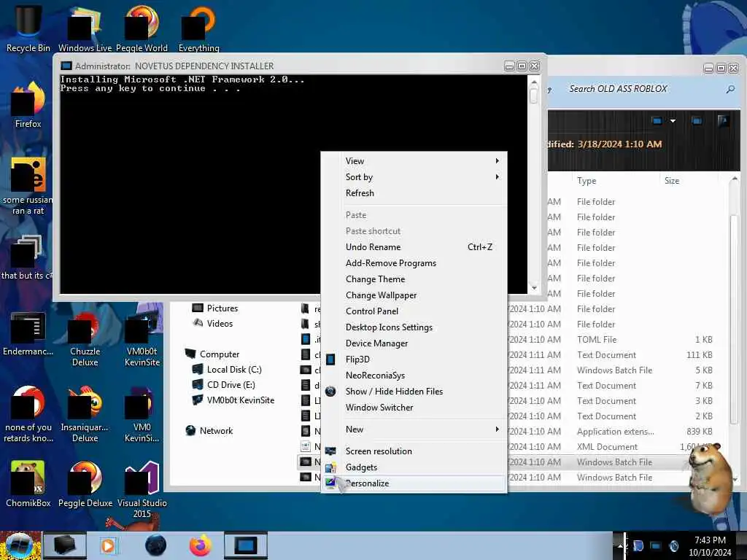
Task: Click the Windows Start orb
Action: point(19,545)
